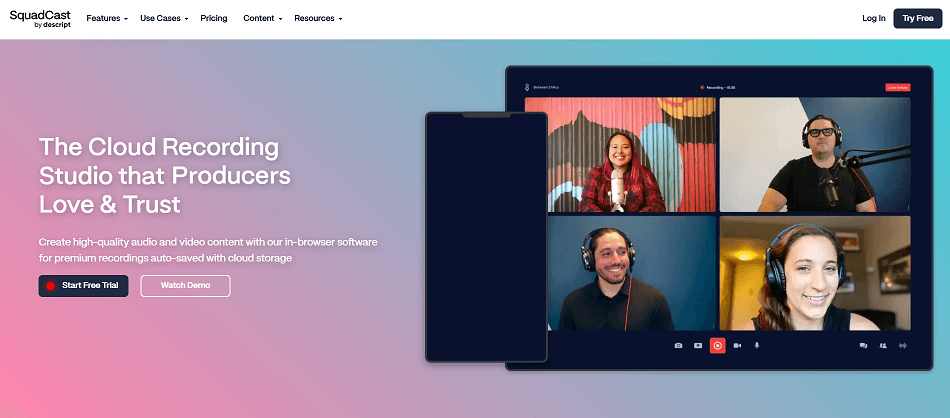Click the red Leave Session button
The image size is (950, 418).
click(x=897, y=87)
